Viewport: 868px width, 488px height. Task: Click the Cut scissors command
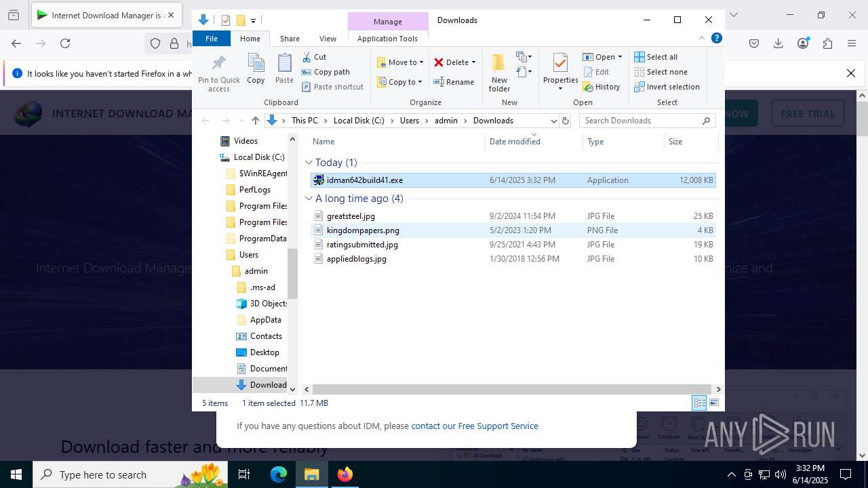click(x=314, y=57)
